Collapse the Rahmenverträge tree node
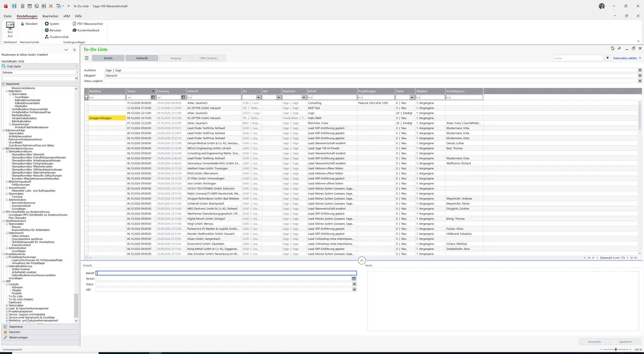This screenshot has width=644, height=354. 3,130
